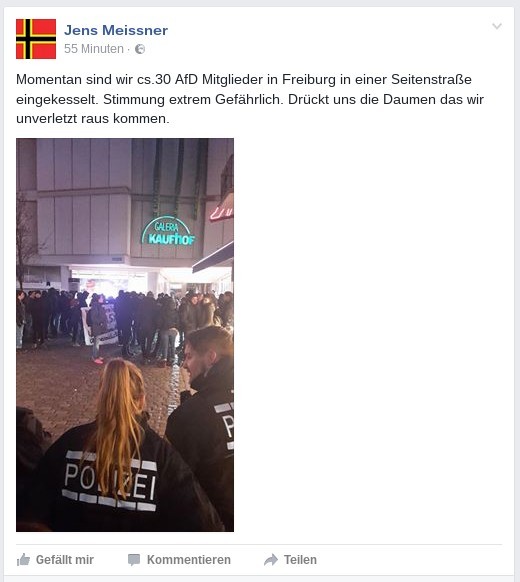The image size is (520, 582).
Task: Click the thumbs-up like icon
Action: [23, 559]
